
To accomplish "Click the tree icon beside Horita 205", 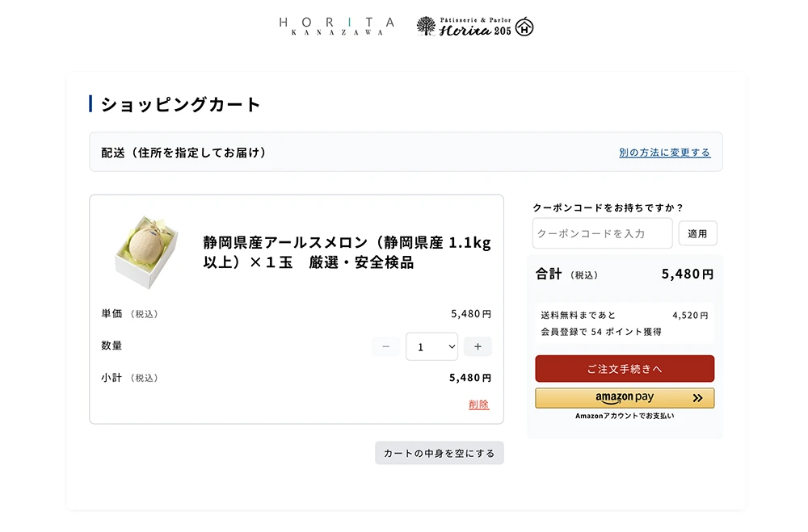I will (x=424, y=25).
